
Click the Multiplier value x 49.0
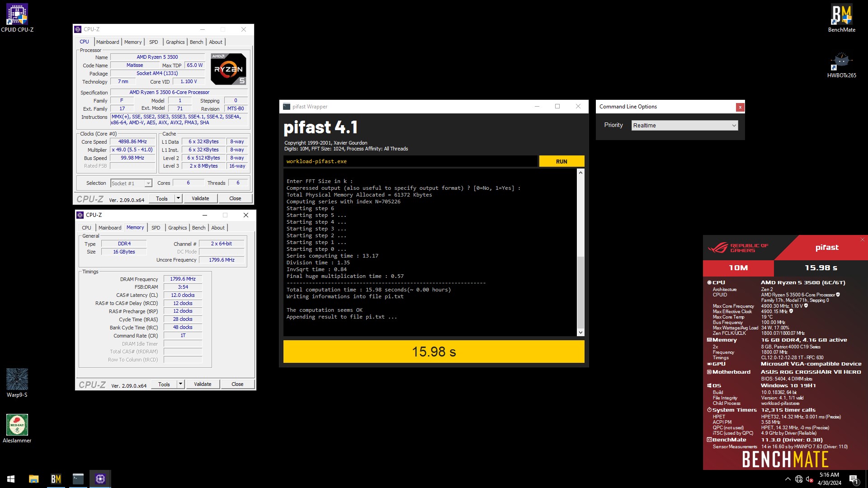[132, 150]
